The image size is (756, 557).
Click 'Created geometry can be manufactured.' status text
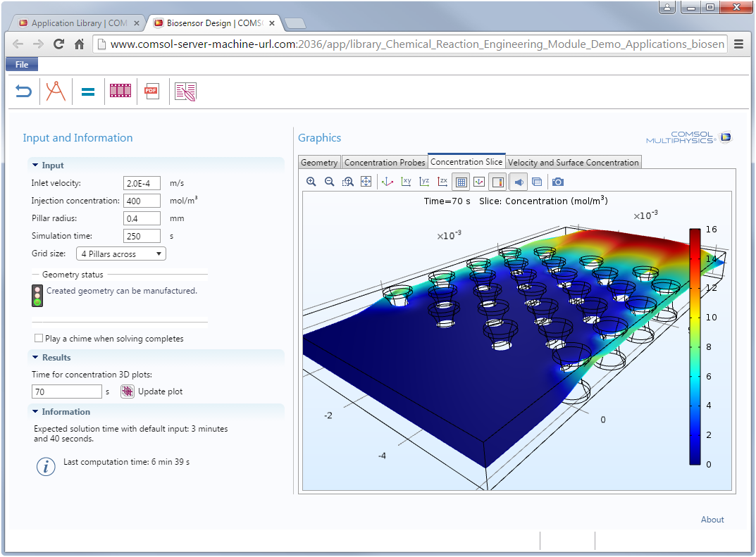[x=122, y=291]
